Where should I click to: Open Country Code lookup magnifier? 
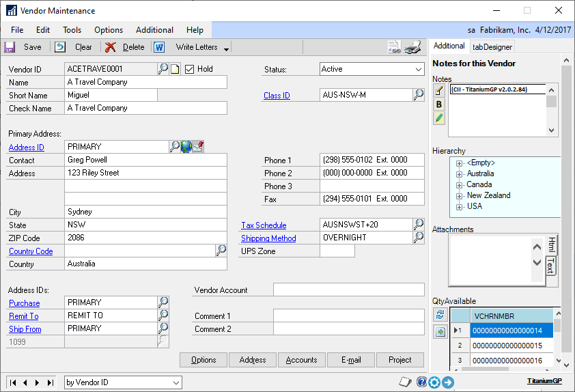[221, 251]
